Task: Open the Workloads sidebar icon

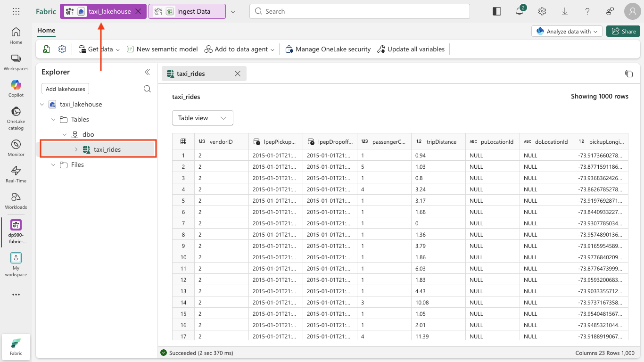Action: 16,201
